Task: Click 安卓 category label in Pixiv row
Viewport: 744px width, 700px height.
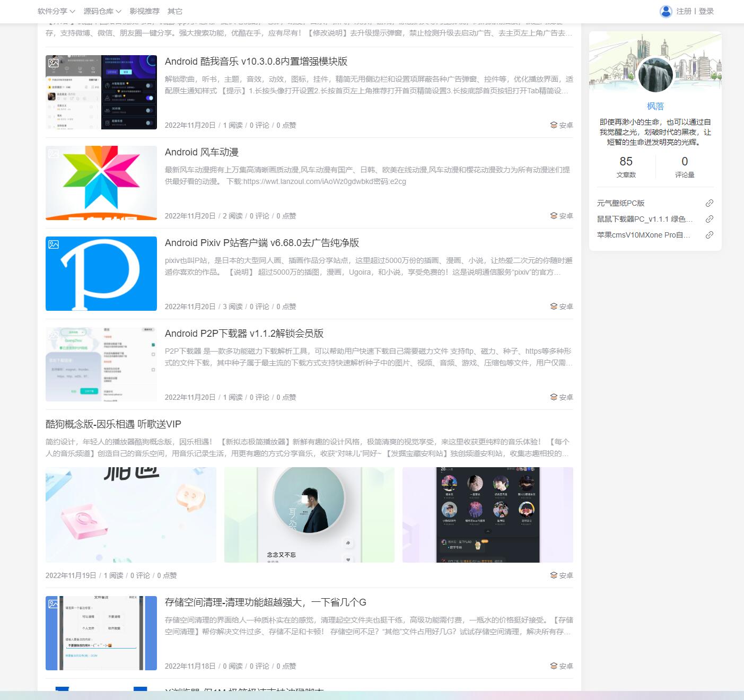Action: coord(566,307)
